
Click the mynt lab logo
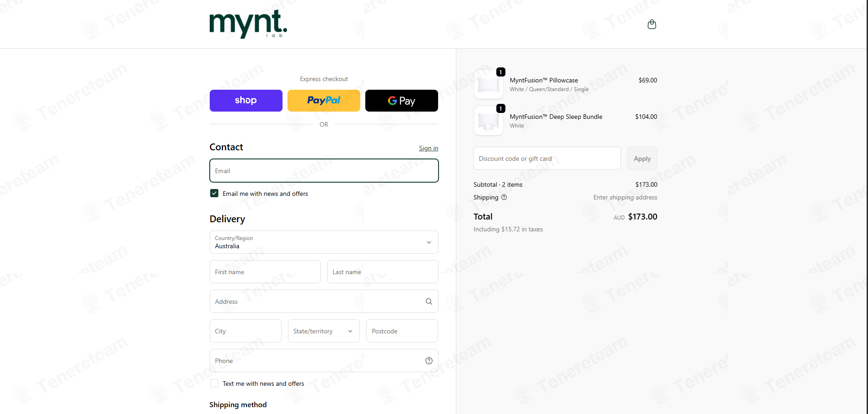[248, 24]
